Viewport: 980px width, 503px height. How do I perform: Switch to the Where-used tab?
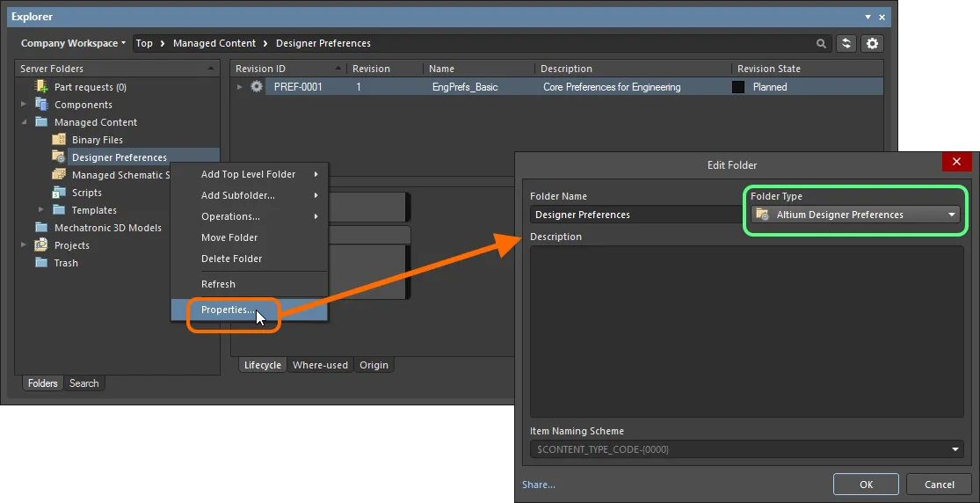[x=320, y=365]
